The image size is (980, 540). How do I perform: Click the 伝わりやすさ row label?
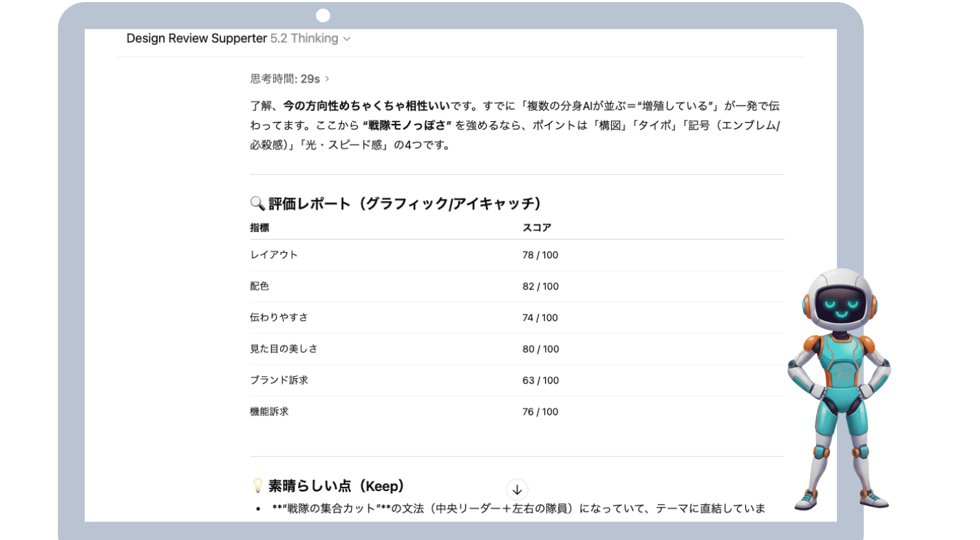coord(279,318)
